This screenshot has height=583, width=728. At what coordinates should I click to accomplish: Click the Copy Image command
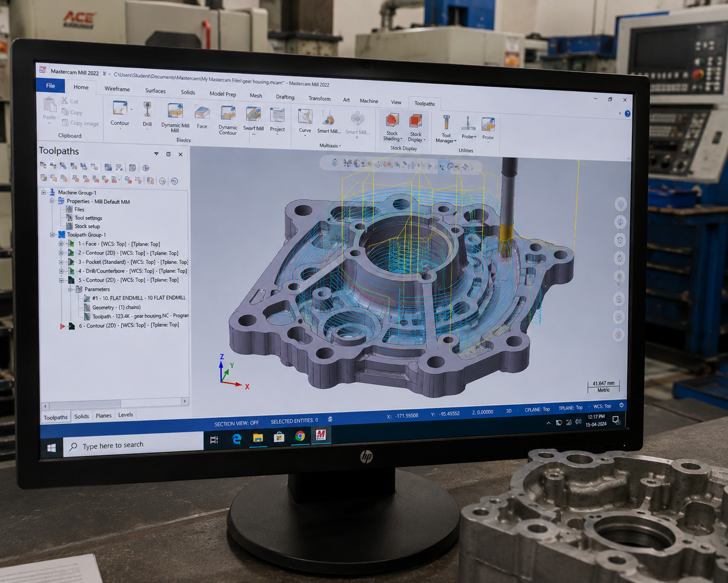[80, 123]
